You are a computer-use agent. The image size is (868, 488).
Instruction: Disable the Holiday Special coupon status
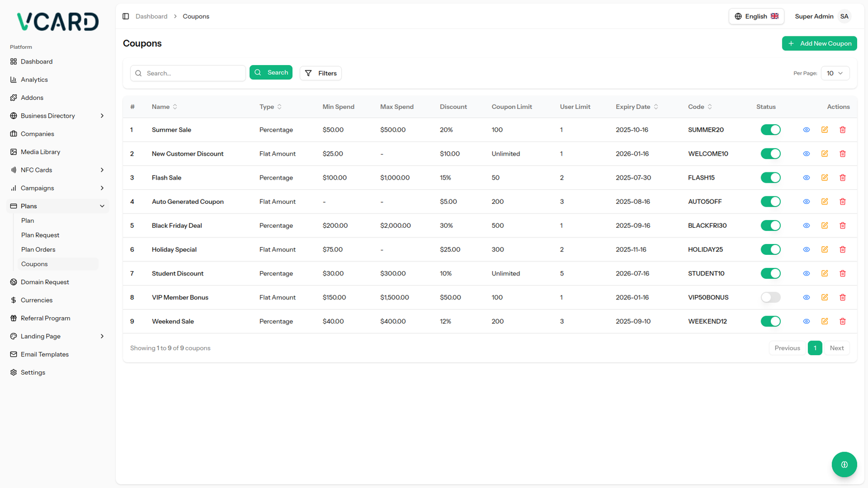point(770,249)
